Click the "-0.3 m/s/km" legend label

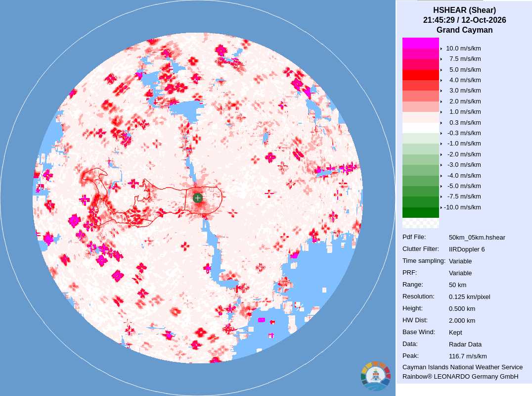[x=464, y=133]
